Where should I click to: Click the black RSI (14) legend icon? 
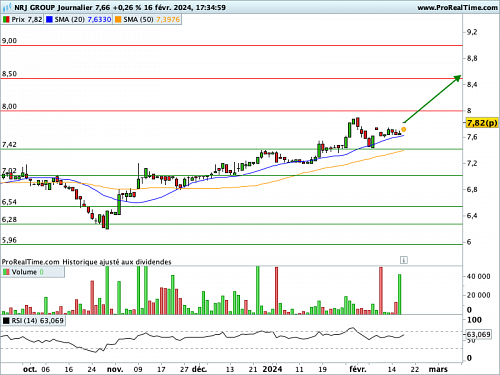click(6, 321)
